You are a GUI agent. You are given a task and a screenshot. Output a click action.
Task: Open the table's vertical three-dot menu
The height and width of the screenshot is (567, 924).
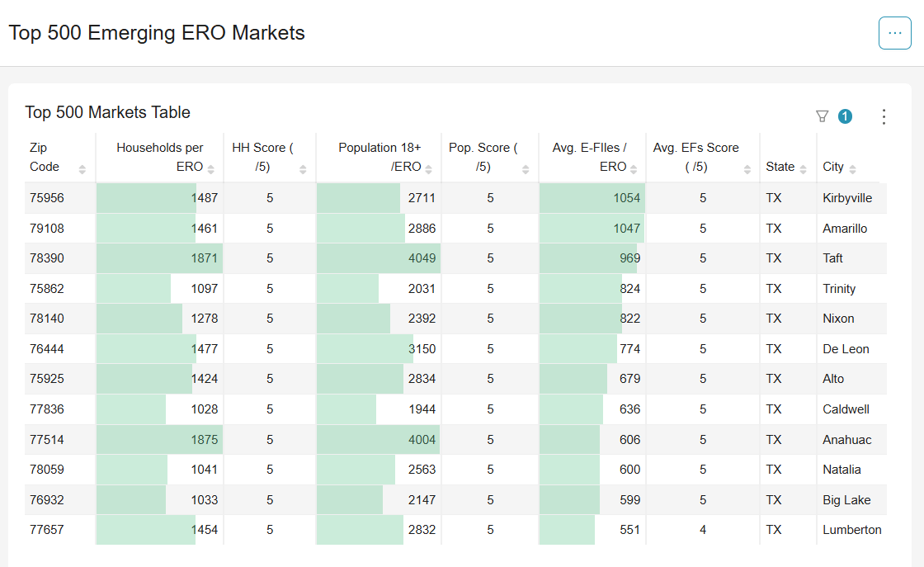(884, 116)
